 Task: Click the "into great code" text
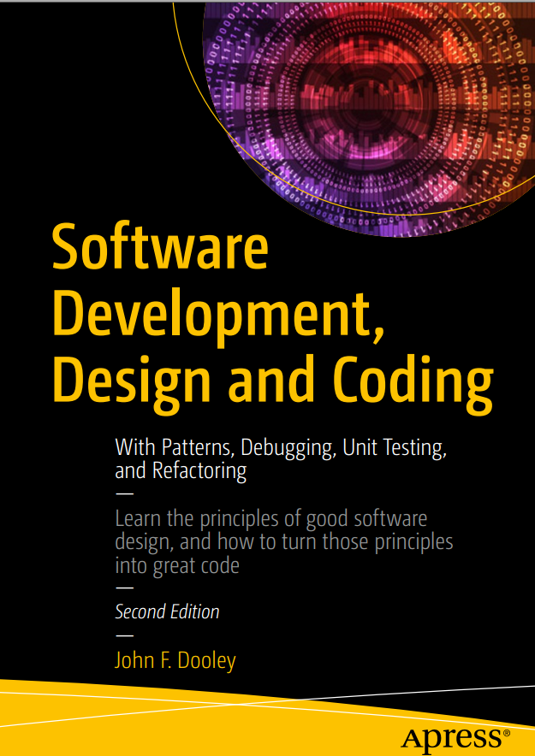176,565
